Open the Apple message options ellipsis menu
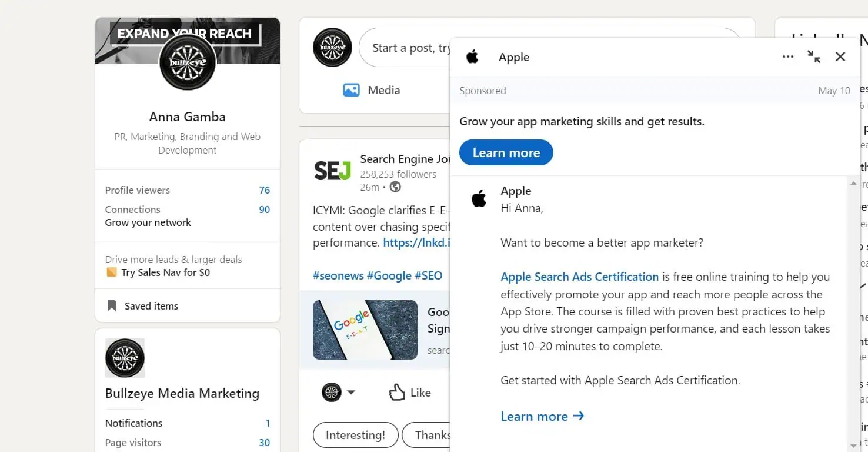The height and width of the screenshot is (452, 868). [788, 57]
